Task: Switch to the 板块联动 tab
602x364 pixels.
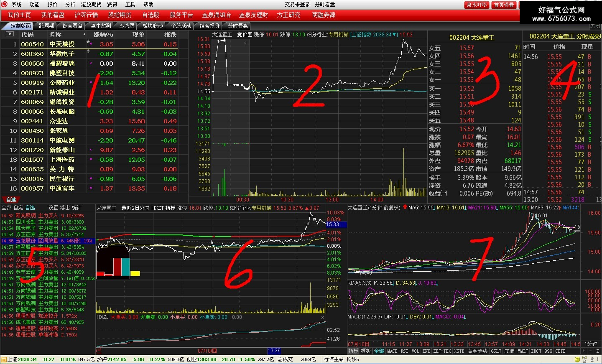Action: click(153, 25)
